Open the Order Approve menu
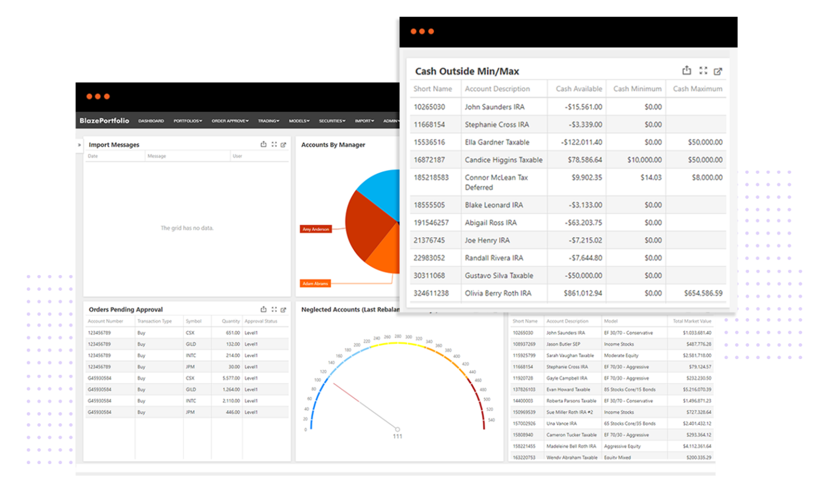Screen dimensions: 840x504 pos(229,121)
